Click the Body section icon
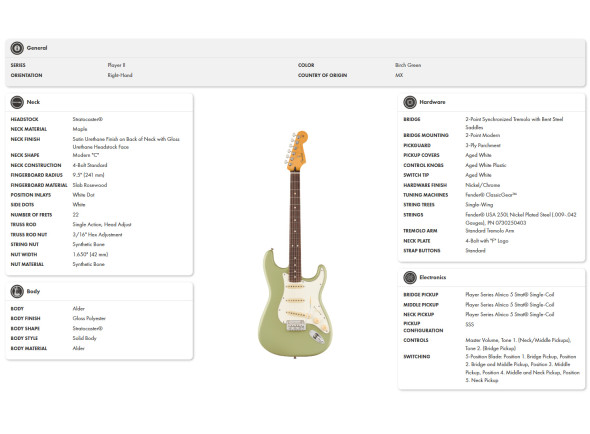 17,291
